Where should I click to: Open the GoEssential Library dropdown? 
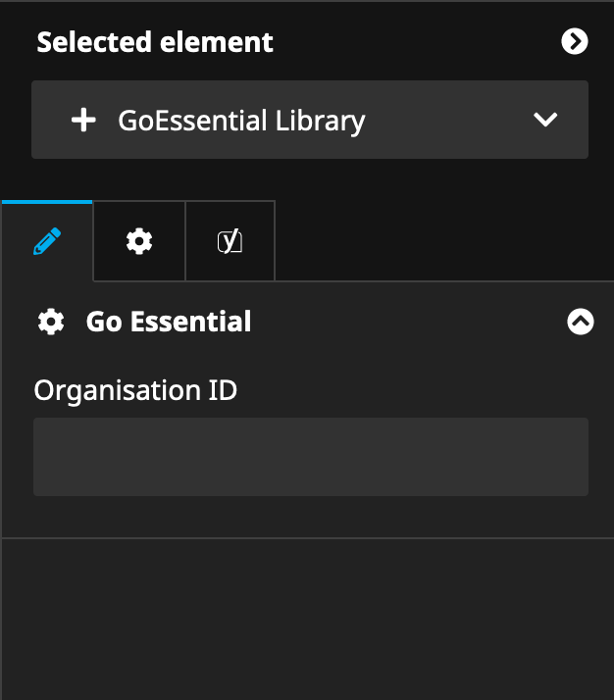tap(310, 120)
